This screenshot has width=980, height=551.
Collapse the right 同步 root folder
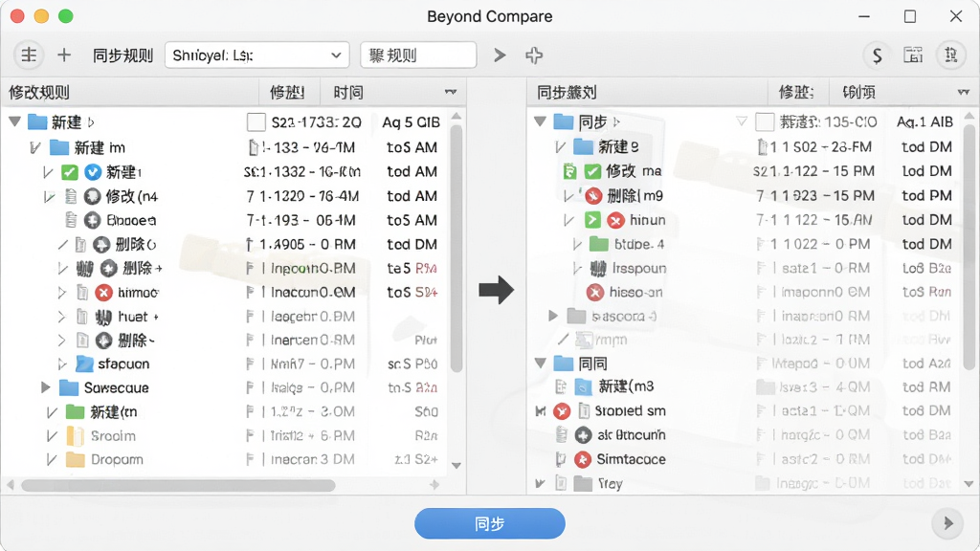click(x=540, y=121)
